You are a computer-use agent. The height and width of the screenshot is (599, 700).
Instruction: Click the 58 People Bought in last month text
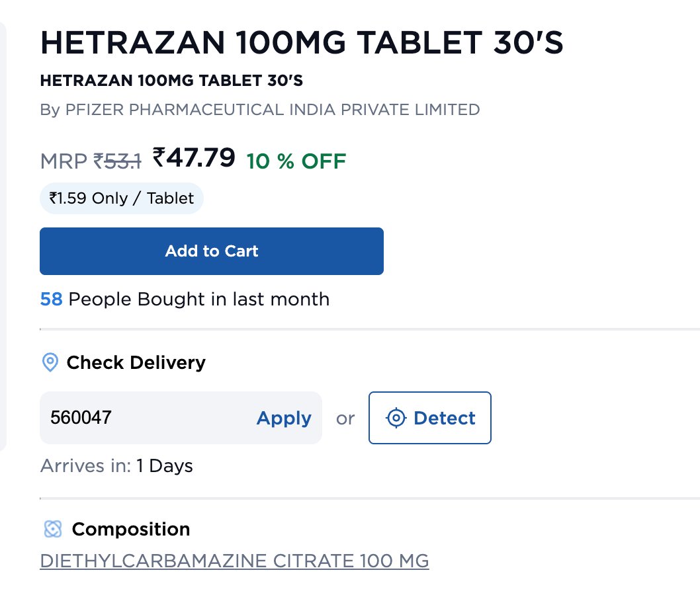pos(185,299)
